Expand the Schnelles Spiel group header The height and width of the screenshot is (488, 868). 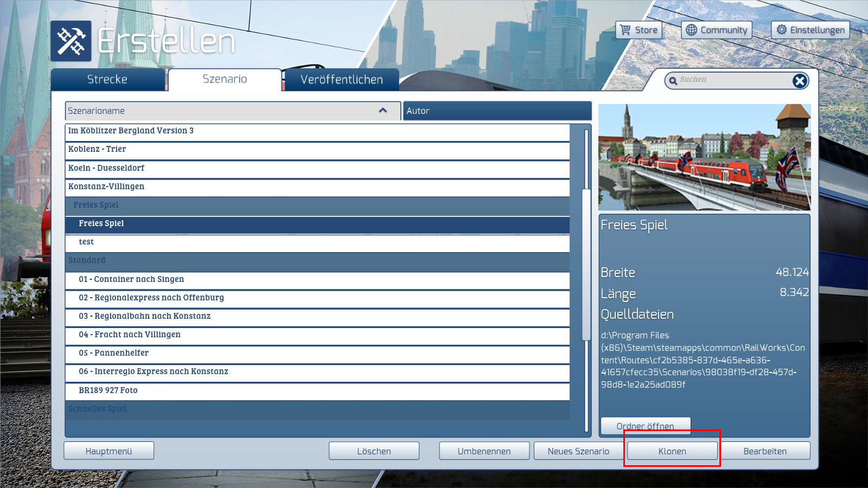pos(317,409)
